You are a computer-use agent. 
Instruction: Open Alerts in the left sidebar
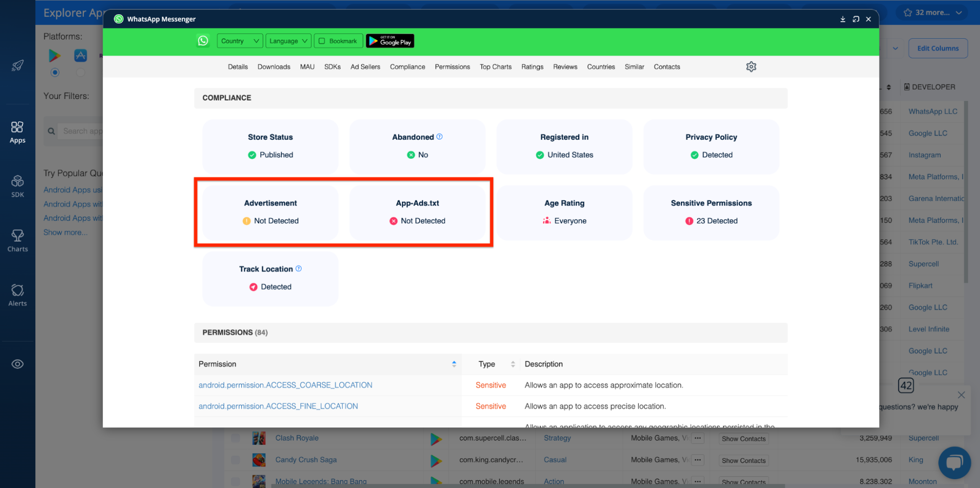(18, 295)
